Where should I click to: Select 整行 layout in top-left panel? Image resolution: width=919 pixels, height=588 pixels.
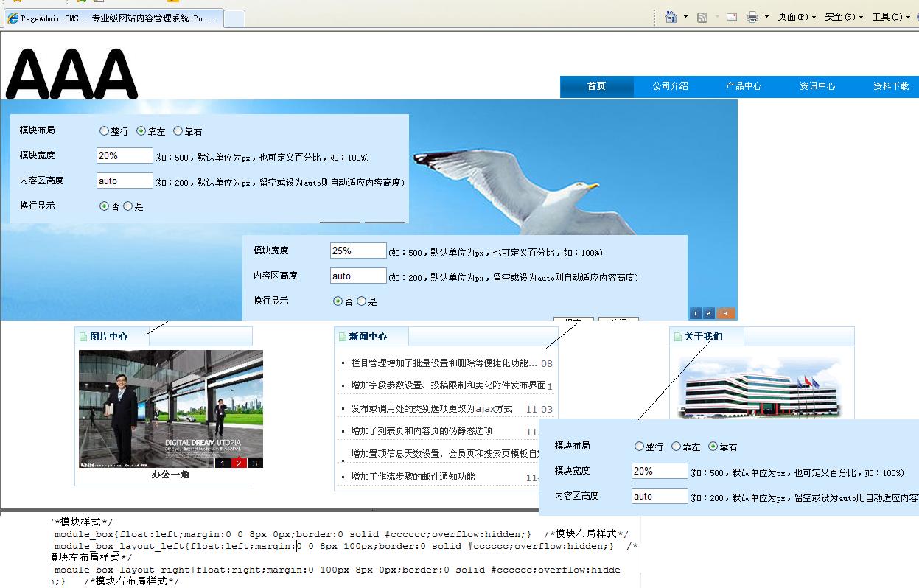[x=105, y=131]
